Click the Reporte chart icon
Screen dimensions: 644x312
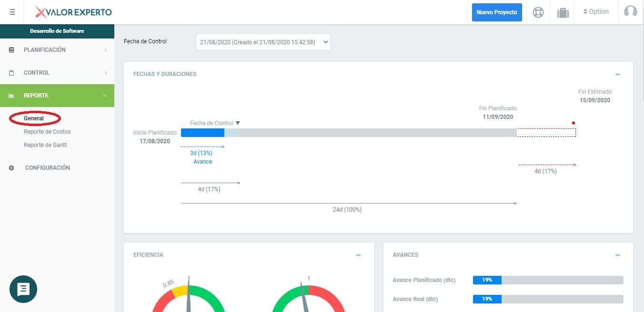point(12,96)
